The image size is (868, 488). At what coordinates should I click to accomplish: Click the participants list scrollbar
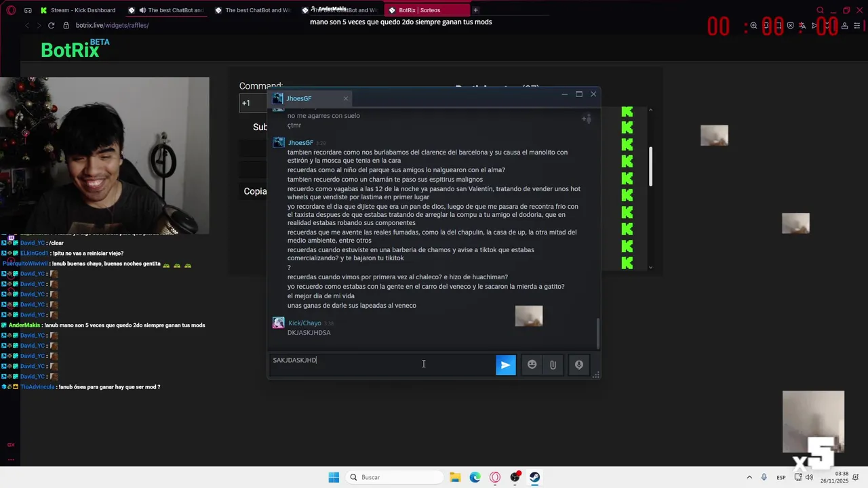coord(650,166)
